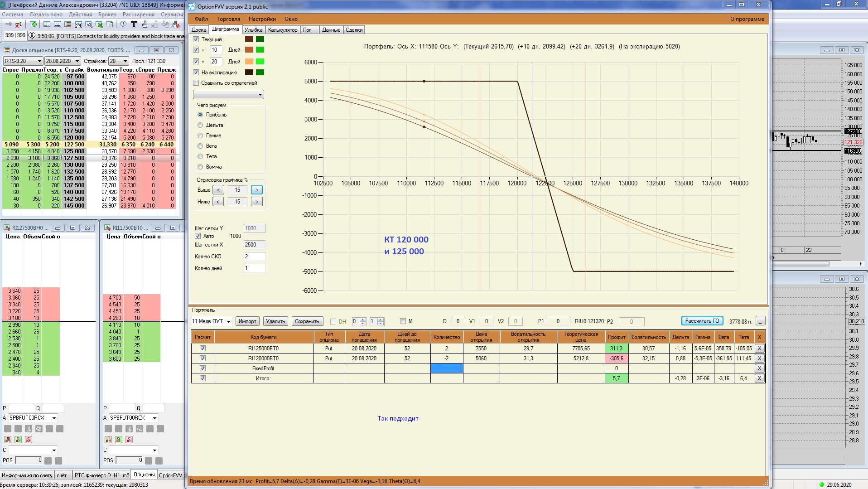
Task: Click the bold T text toolbar icon
Action: (134, 24)
